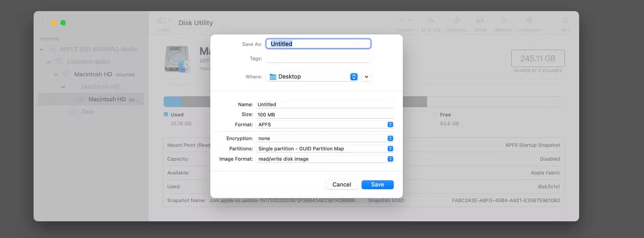Expand the full save browser with the chevron button
Image resolution: width=644 pixels, height=238 pixels.
coord(366,77)
